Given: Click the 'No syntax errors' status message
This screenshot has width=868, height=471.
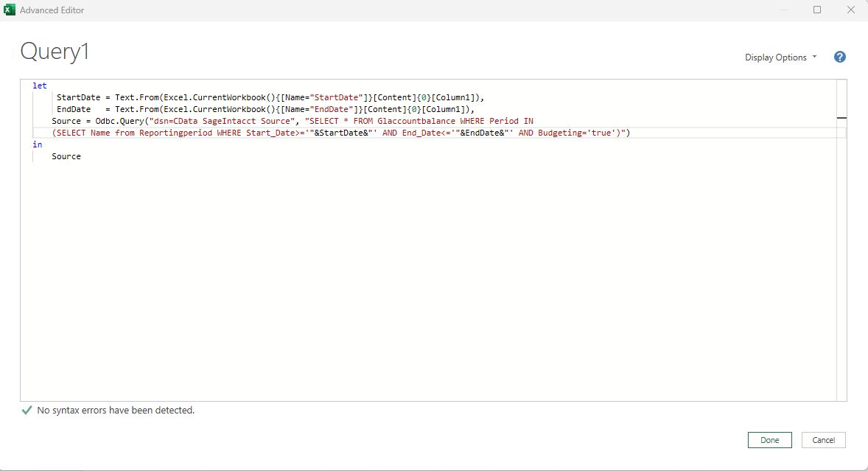Looking at the screenshot, I should point(116,410).
